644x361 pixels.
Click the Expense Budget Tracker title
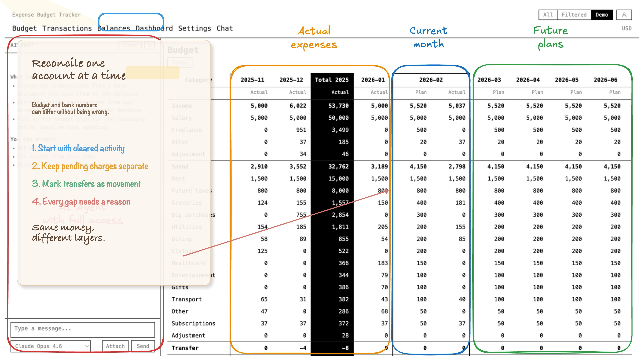coord(46,15)
